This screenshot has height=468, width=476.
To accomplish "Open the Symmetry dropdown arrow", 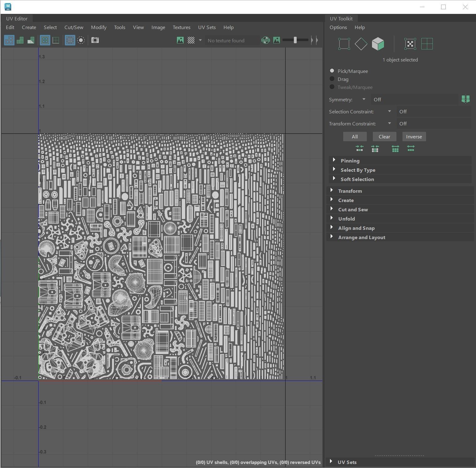I will pyautogui.click(x=364, y=99).
